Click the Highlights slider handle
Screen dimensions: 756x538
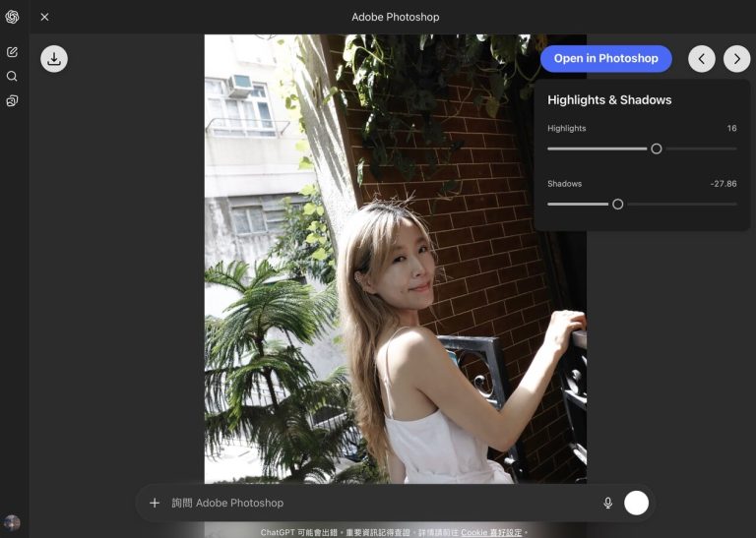[x=657, y=149]
